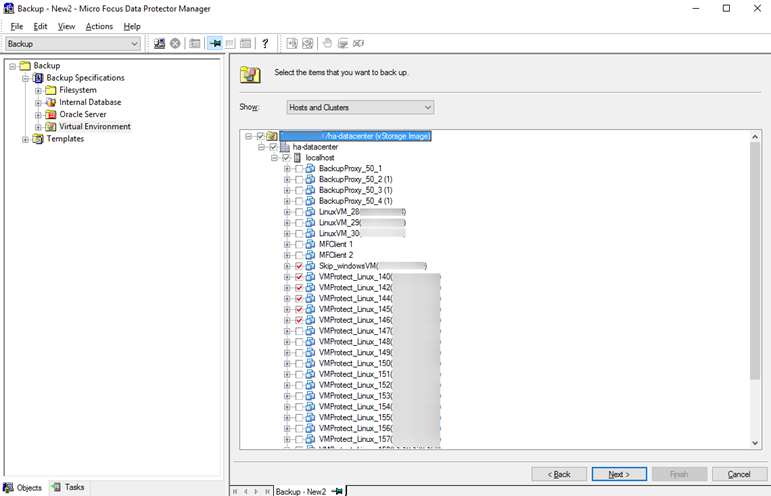Click the pin/push-pin toolbar icon

coord(215,44)
